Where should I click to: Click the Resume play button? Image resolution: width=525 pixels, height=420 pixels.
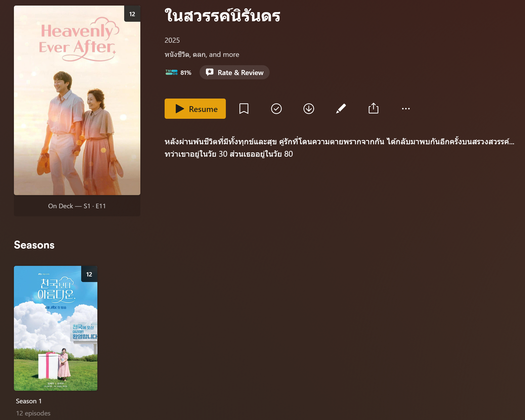[195, 109]
